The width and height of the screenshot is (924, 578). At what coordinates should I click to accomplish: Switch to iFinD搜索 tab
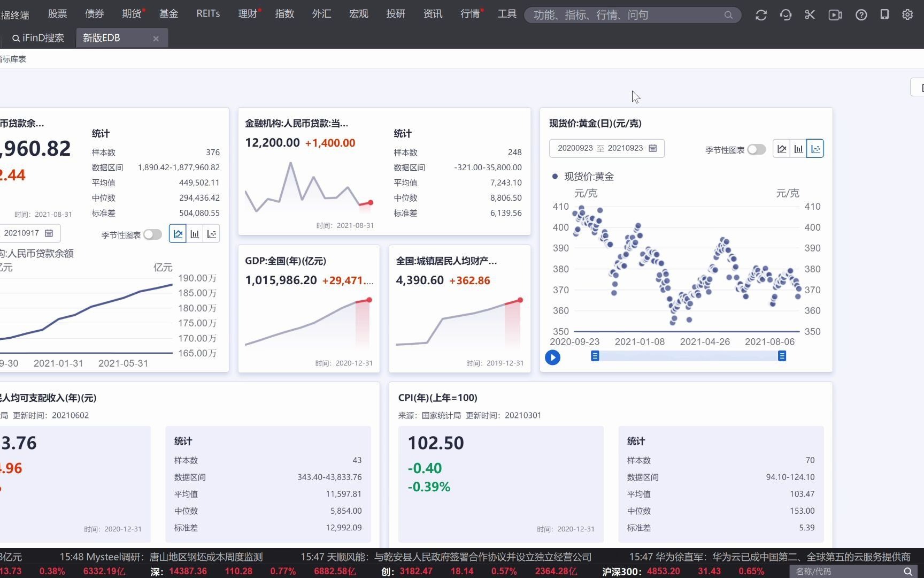point(38,38)
